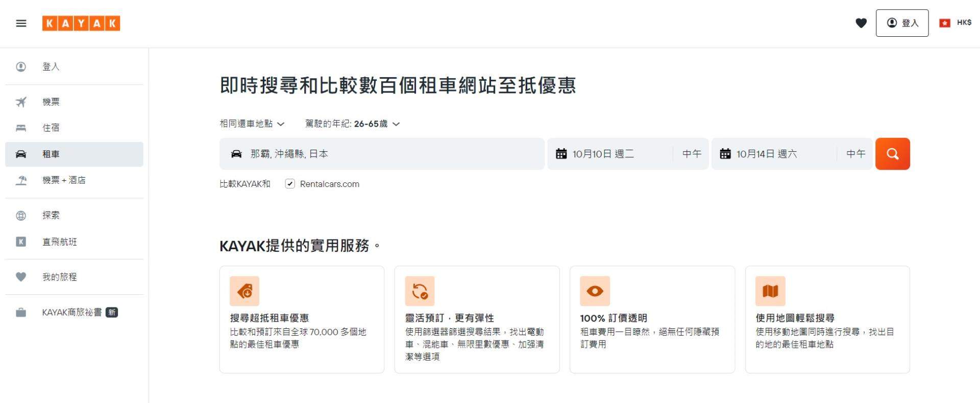Click the map search icon
This screenshot has width=980, height=403.
point(770,291)
